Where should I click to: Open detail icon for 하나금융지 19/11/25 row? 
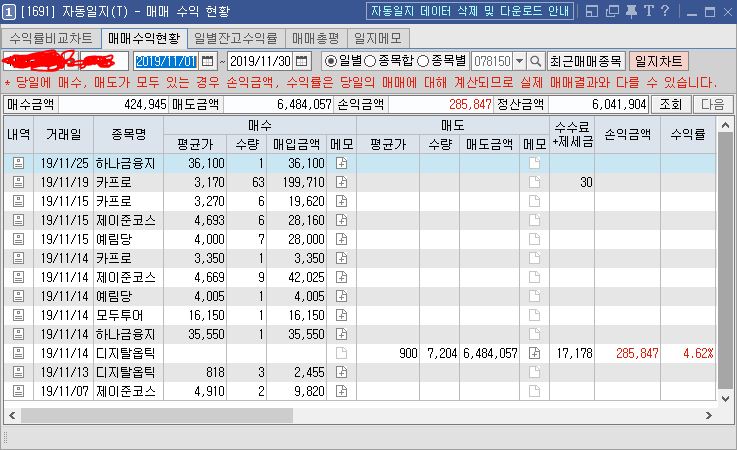18,163
